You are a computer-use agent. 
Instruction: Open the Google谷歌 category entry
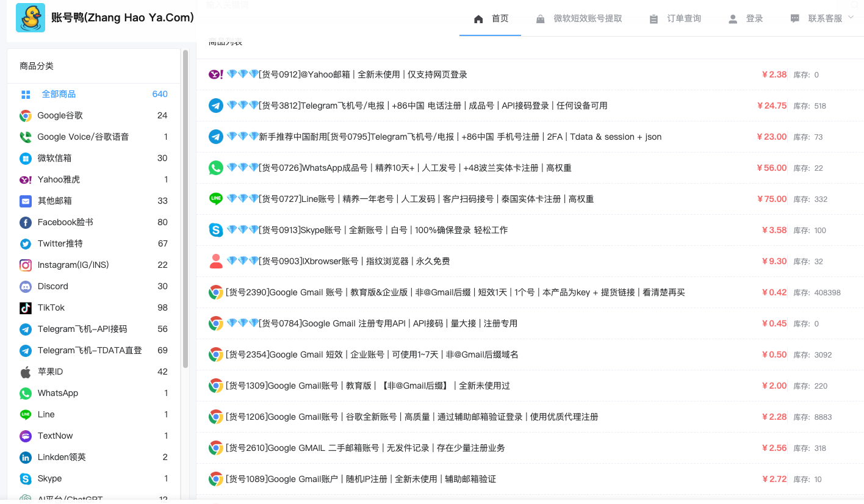pyautogui.click(x=60, y=115)
